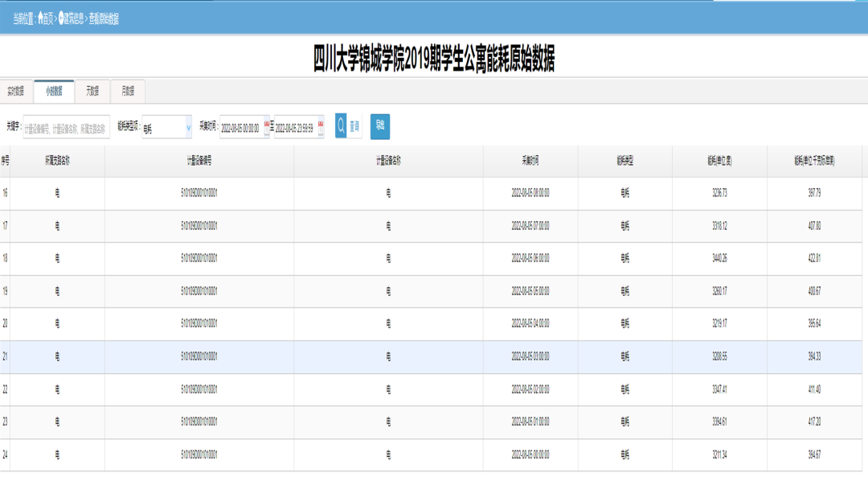Select timestamp cell 2022-08-05 02:00:00
This screenshot has width=868, height=489.
pos(530,389)
